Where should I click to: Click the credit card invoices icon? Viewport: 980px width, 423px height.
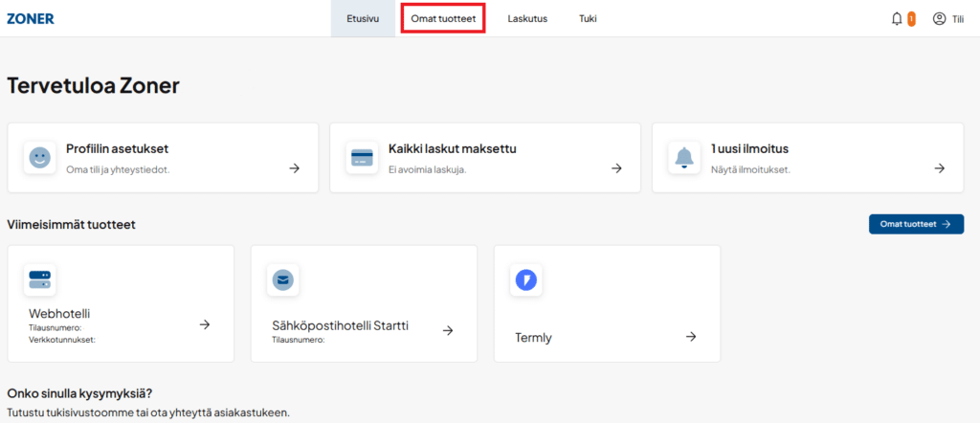362,158
